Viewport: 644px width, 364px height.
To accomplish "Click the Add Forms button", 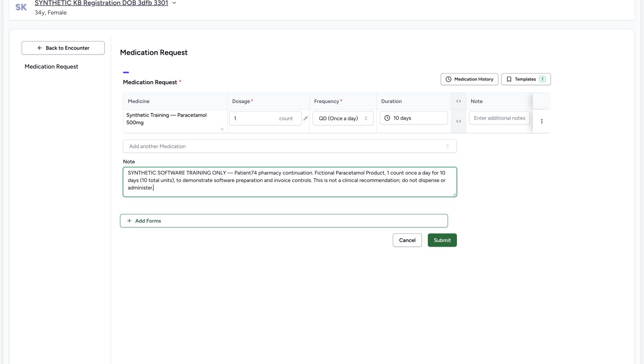I will [284, 221].
